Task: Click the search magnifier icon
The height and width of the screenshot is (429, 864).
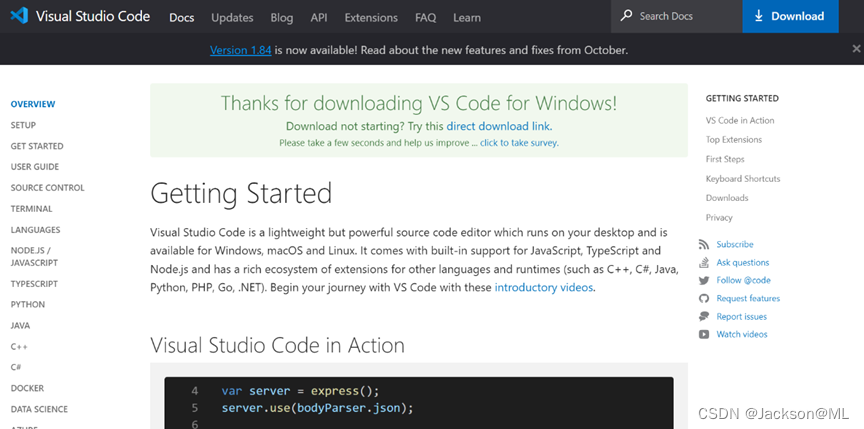Action: 627,15
